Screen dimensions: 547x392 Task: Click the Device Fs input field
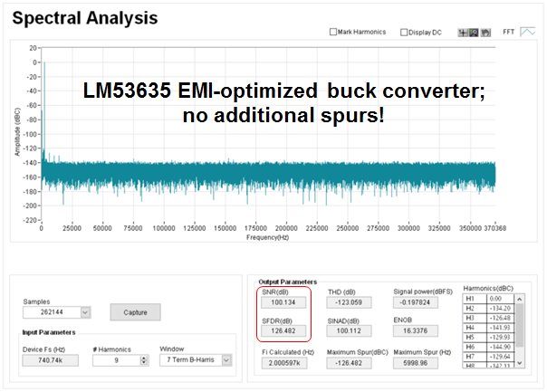49,360
